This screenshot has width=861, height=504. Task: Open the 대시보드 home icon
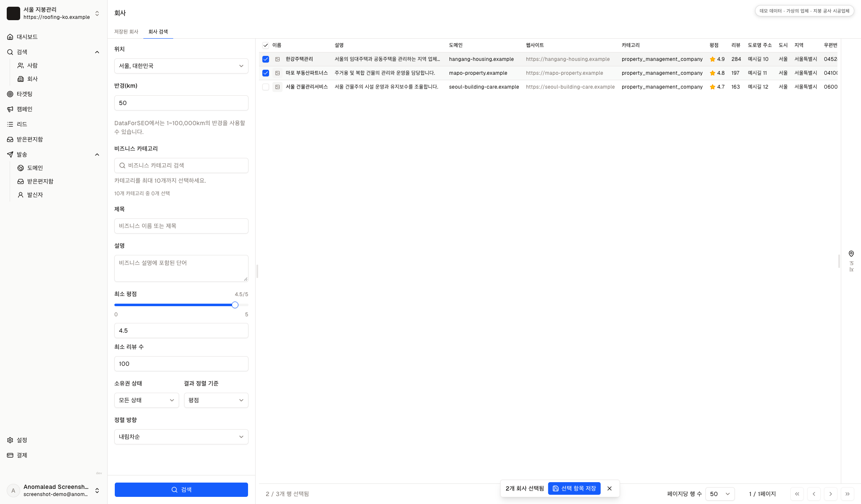click(10, 37)
